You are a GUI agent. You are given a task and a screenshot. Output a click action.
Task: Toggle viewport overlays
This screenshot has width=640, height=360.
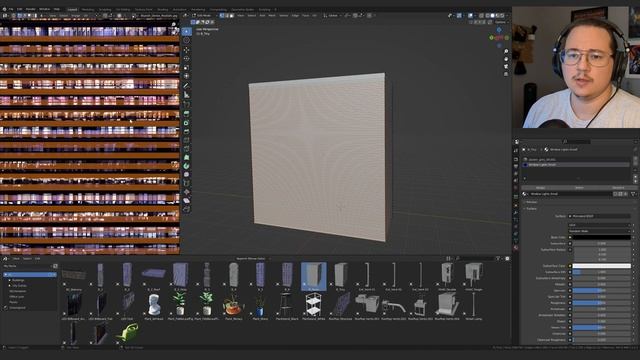(x=471, y=16)
